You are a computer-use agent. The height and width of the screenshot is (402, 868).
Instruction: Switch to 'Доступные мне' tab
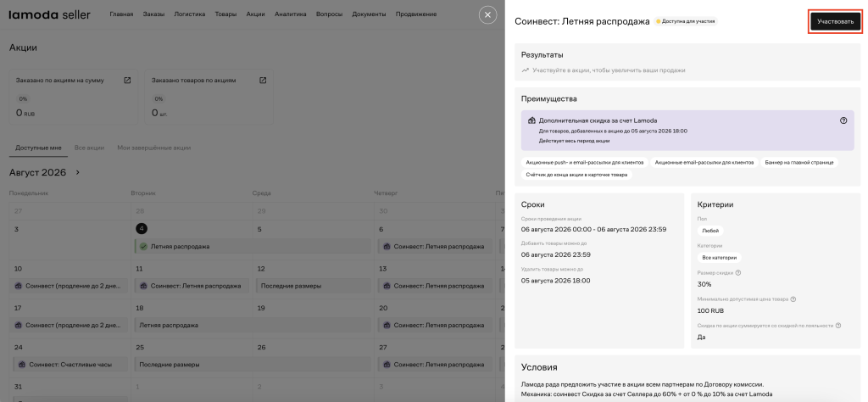click(x=39, y=148)
